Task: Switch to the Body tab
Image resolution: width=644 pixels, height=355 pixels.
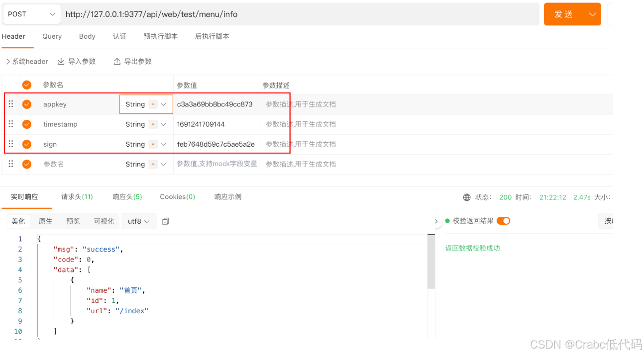Action: pos(87,36)
